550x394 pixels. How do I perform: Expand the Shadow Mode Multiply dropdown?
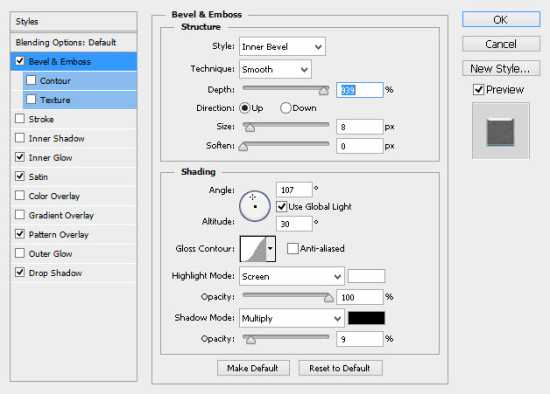[291, 318]
